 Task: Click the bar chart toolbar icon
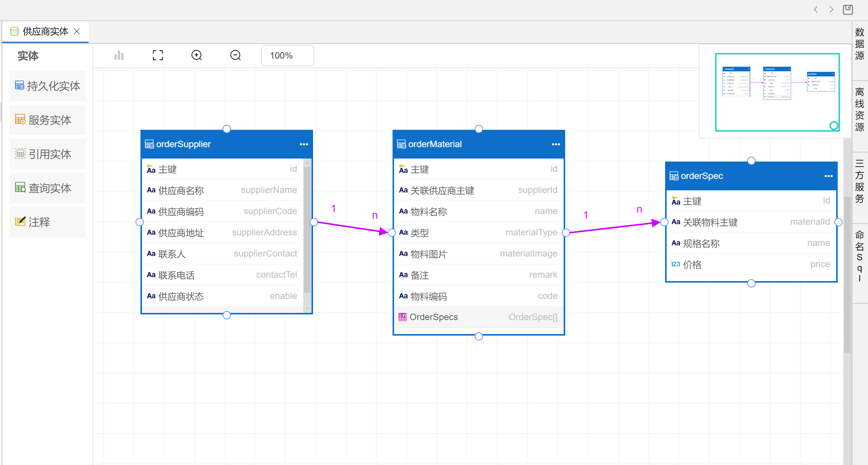[119, 56]
